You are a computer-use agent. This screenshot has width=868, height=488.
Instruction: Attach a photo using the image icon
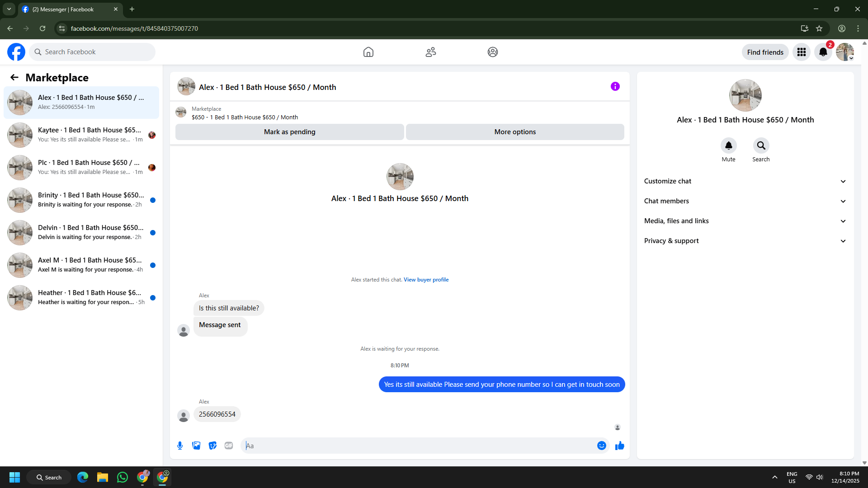pyautogui.click(x=196, y=446)
